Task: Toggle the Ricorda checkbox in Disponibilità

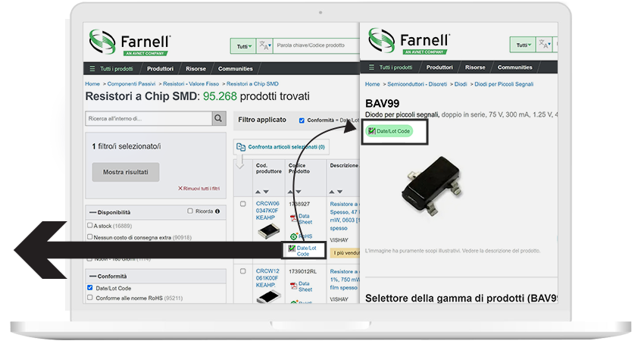Action: 190,211
